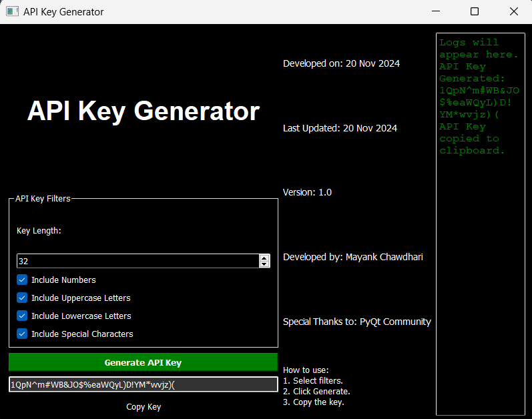Screen dimensions: 532x419
Task: Decrease key length with down arrow
Action: pos(264,264)
